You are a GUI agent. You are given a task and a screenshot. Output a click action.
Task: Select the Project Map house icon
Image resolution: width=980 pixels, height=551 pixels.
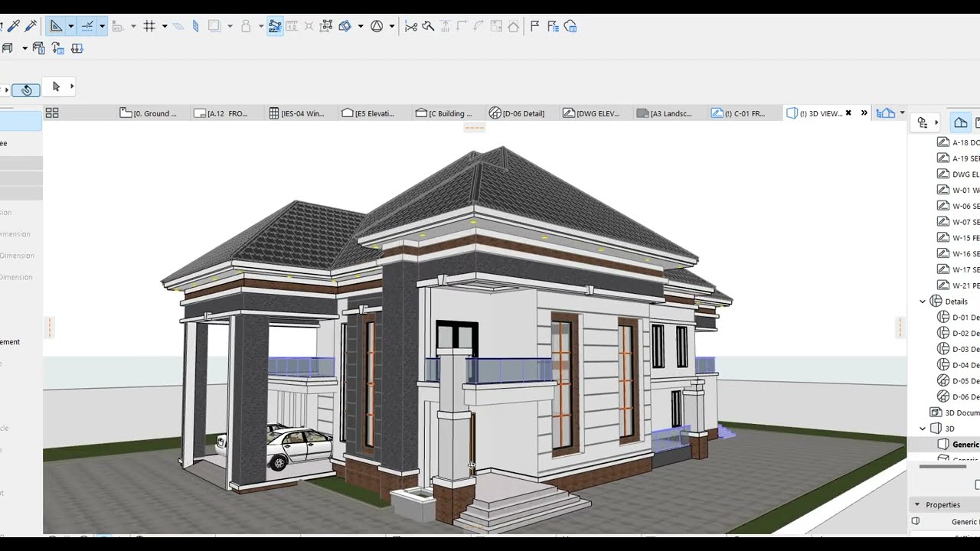click(x=960, y=122)
